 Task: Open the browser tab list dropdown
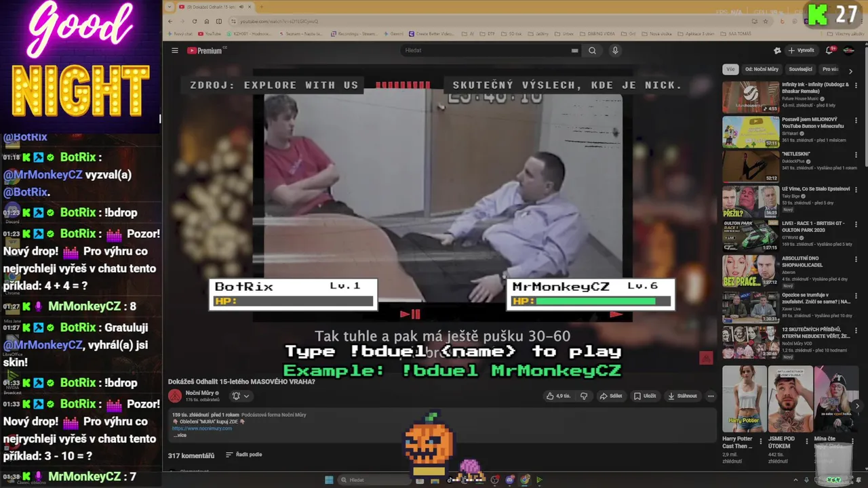(170, 7)
